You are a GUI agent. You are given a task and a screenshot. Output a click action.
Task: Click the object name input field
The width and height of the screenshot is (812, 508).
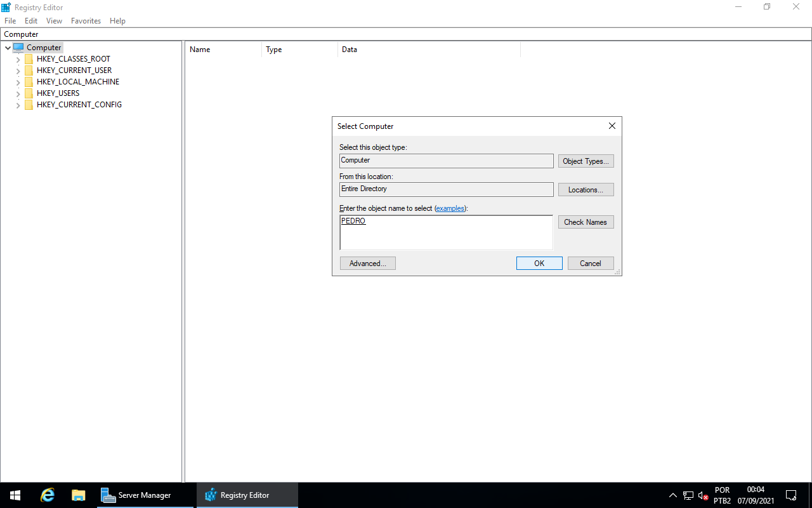pyautogui.click(x=446, y=232)
